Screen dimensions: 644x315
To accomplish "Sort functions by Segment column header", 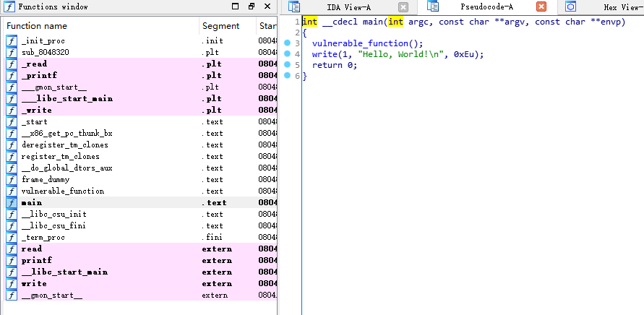I will pyautogui.click(x=220, y=26).
